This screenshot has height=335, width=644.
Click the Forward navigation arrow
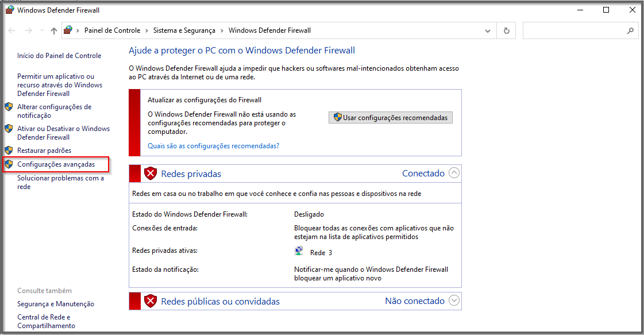(28, 30)
